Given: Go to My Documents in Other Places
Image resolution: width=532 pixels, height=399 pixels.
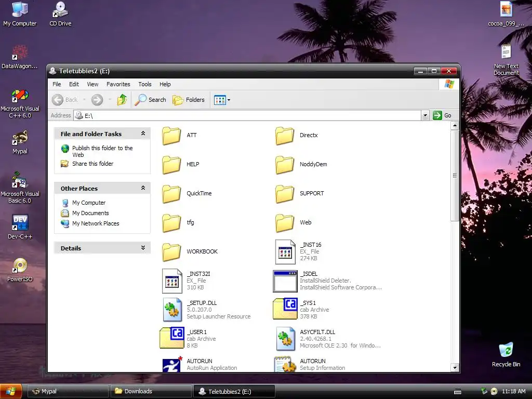Looking at the screenshot, I should tap(90, 213).
